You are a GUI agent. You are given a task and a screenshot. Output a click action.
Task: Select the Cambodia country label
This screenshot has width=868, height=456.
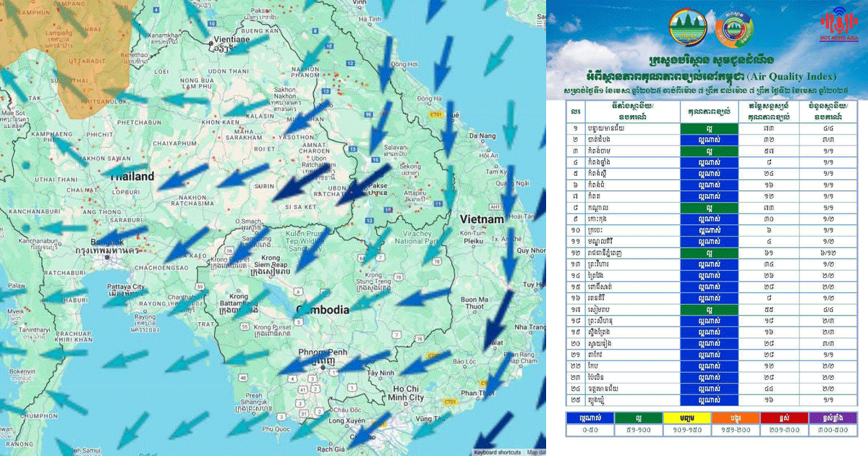(323, 310)
